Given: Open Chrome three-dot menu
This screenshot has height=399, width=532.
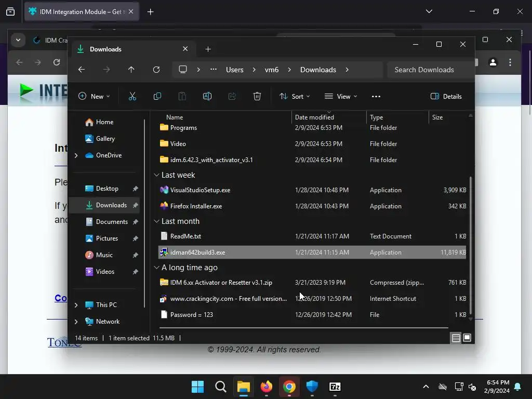Looking at the screenshot, I should [510, 62].
